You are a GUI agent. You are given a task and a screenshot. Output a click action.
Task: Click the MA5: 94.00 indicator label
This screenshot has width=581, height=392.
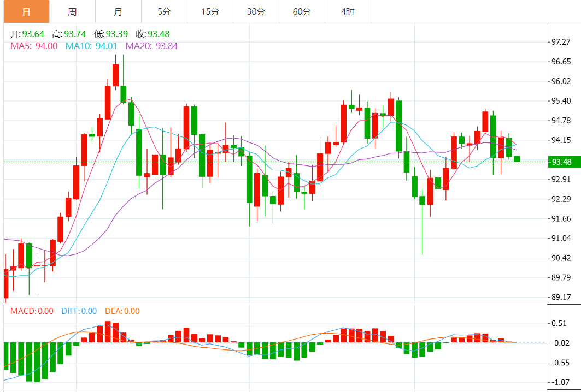coord(34,46)
